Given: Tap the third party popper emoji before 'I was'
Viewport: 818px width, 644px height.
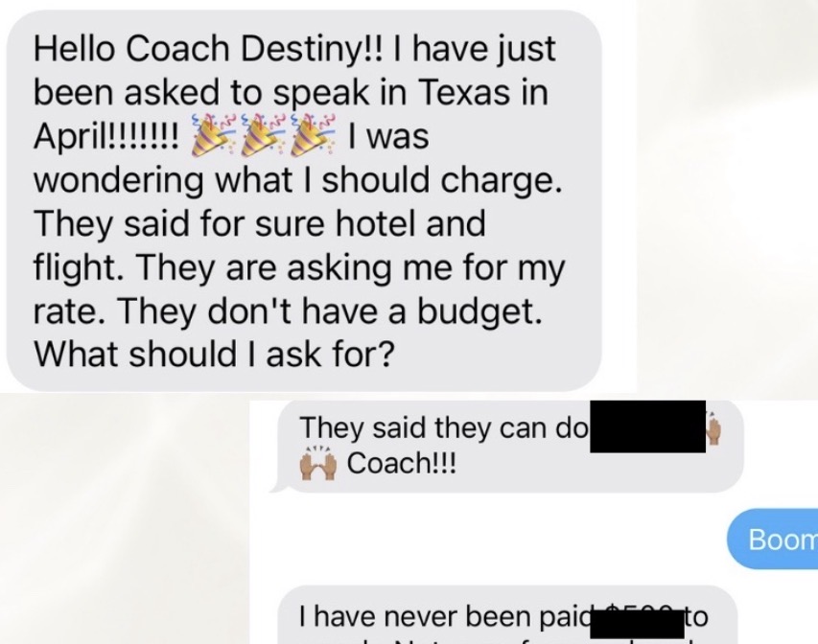Looking at the screenshot, I should point(314,135).
